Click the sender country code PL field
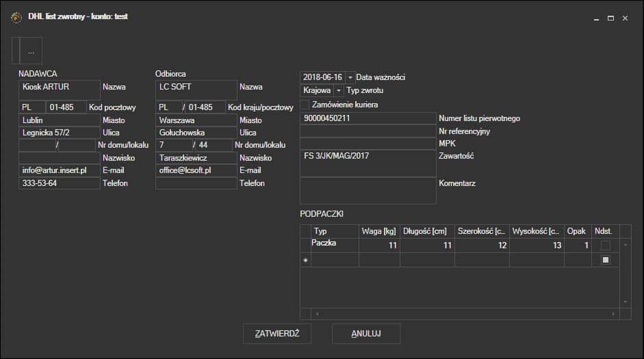Image resolution: width=644 pixels, height=359 pixels. pyautogui.click(x=32, y=107)
